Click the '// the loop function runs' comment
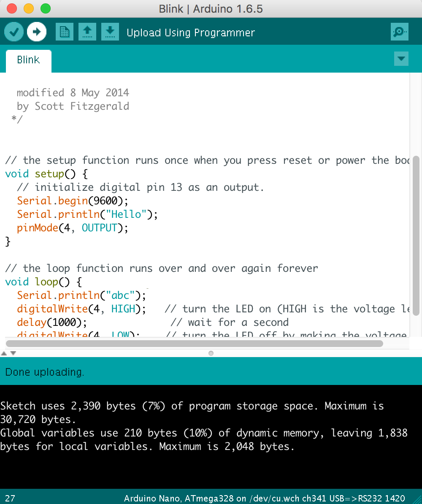 (162, 268)
